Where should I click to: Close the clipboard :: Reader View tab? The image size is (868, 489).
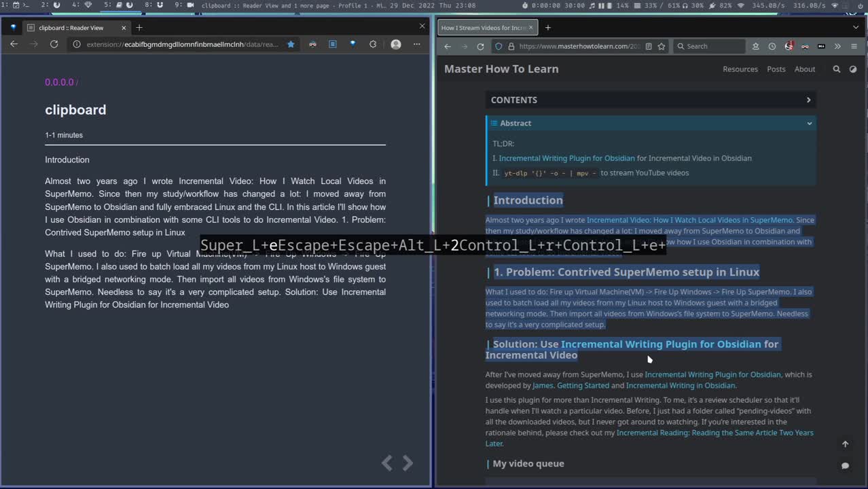click(x=124, y=28)
